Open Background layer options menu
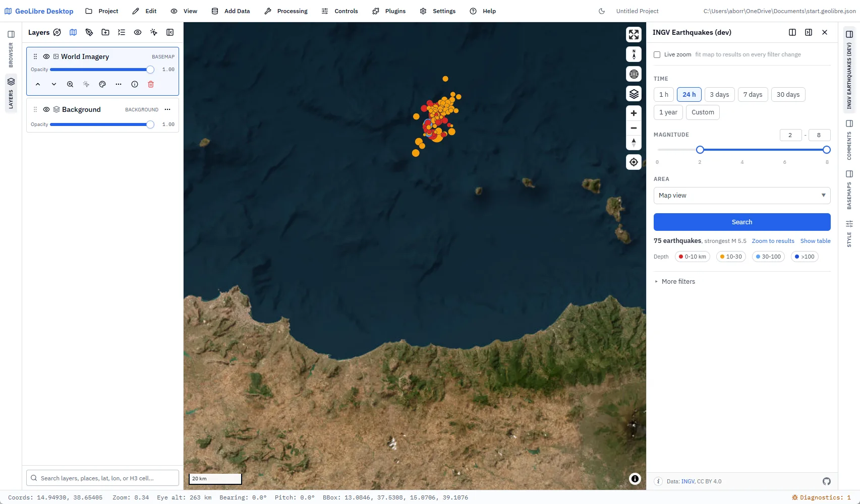 167,109
